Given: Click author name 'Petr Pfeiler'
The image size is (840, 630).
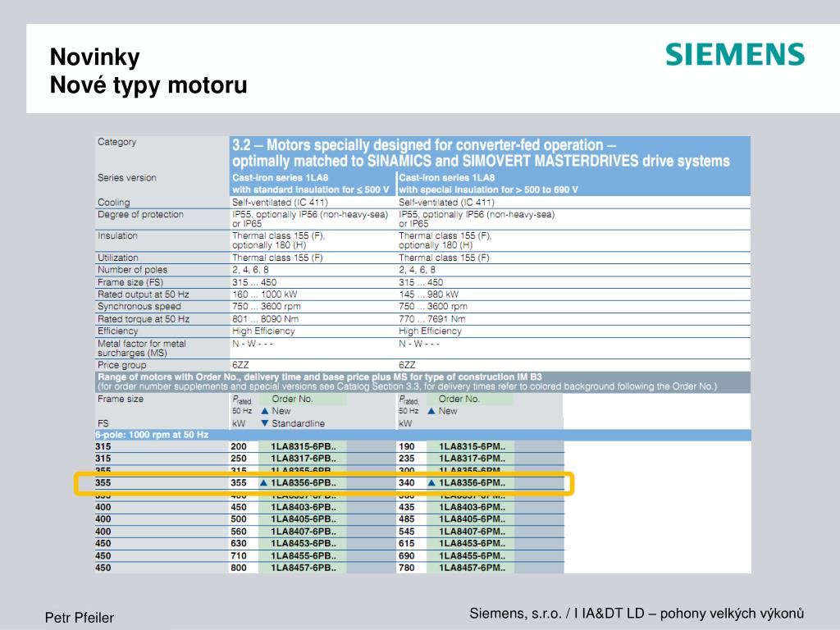Looking at the screenshot, I should pyautogui.click(x=80, y=618).
